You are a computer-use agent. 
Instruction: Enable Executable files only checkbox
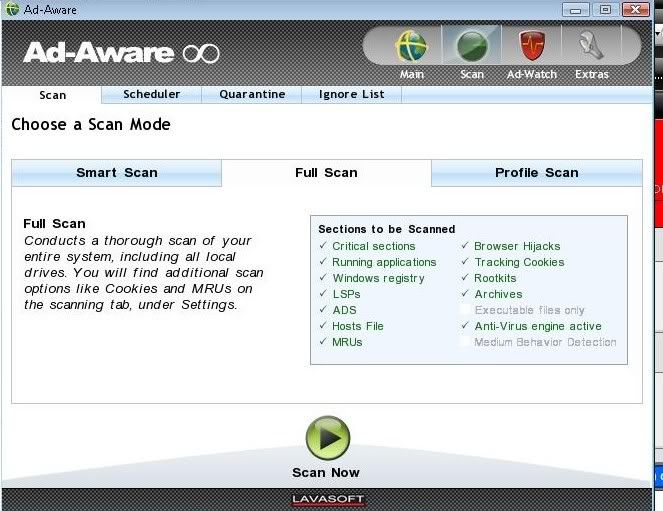(x=465, y=310)
